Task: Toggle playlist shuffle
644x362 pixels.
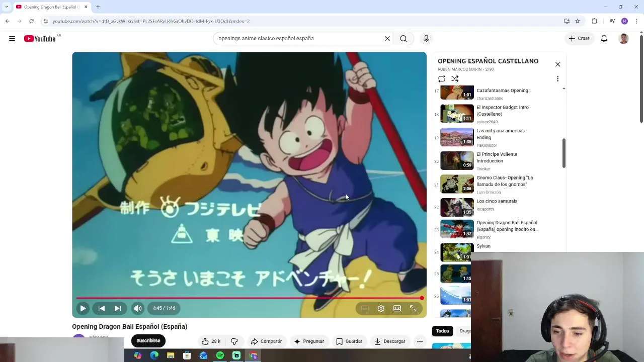Action: (x=455, y=79)
